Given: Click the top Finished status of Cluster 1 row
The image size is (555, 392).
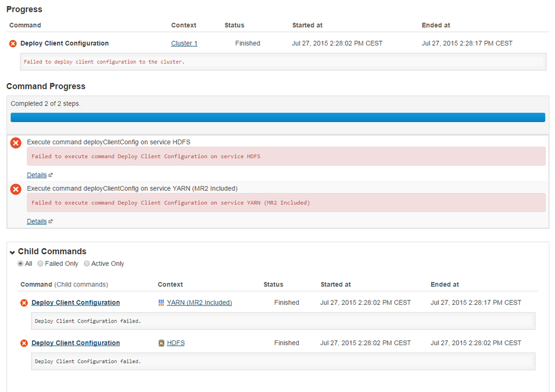Looking at the screenshot, I should point(248,43).
